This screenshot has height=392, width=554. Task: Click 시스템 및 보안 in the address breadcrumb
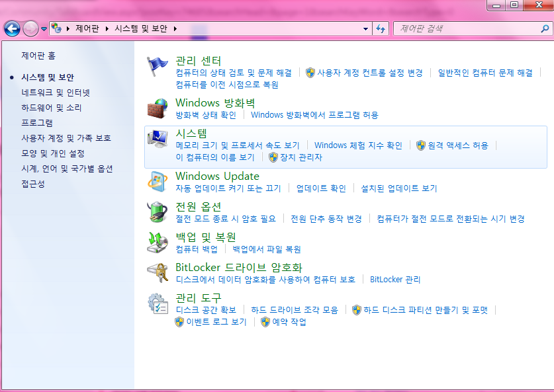pyautogui.click(x=141, y=28)
